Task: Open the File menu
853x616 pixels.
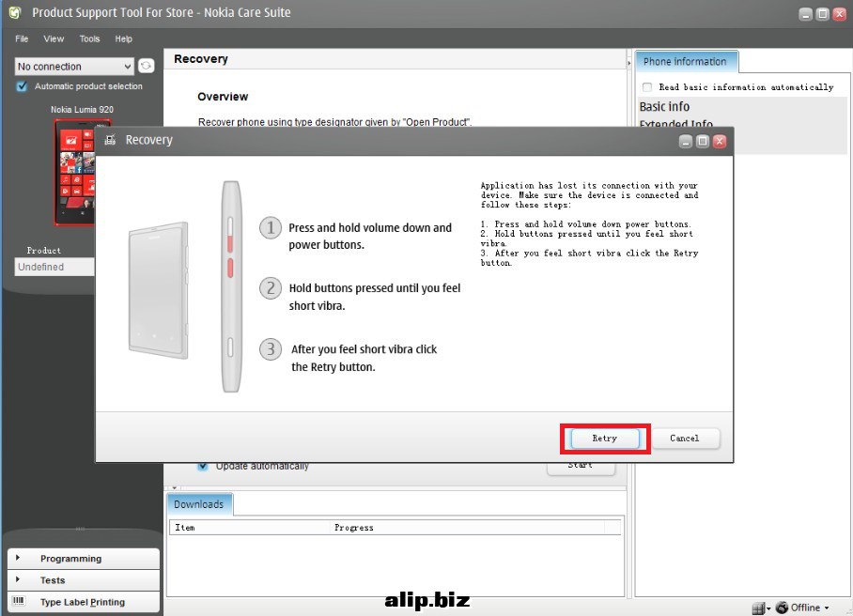Action: 22,38
